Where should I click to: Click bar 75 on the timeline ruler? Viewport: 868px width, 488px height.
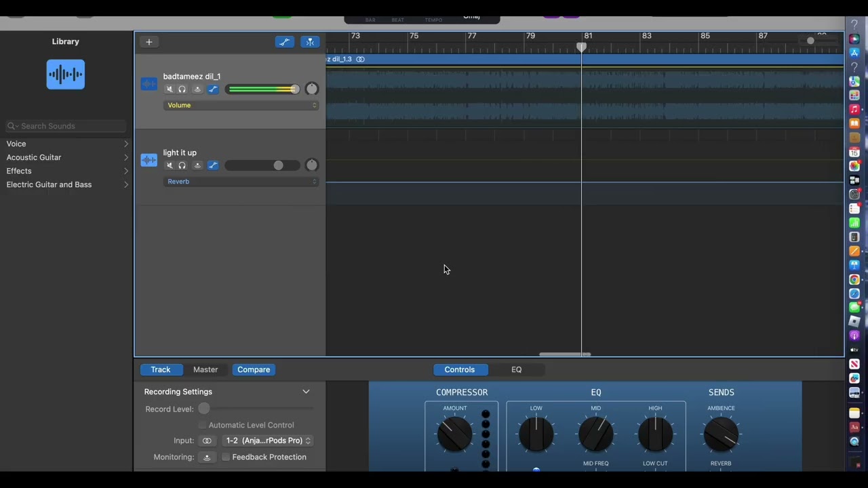coord(414,36)
